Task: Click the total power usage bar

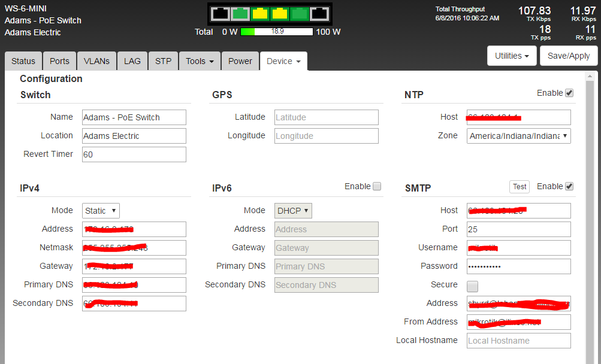Action: pos(277,32)
